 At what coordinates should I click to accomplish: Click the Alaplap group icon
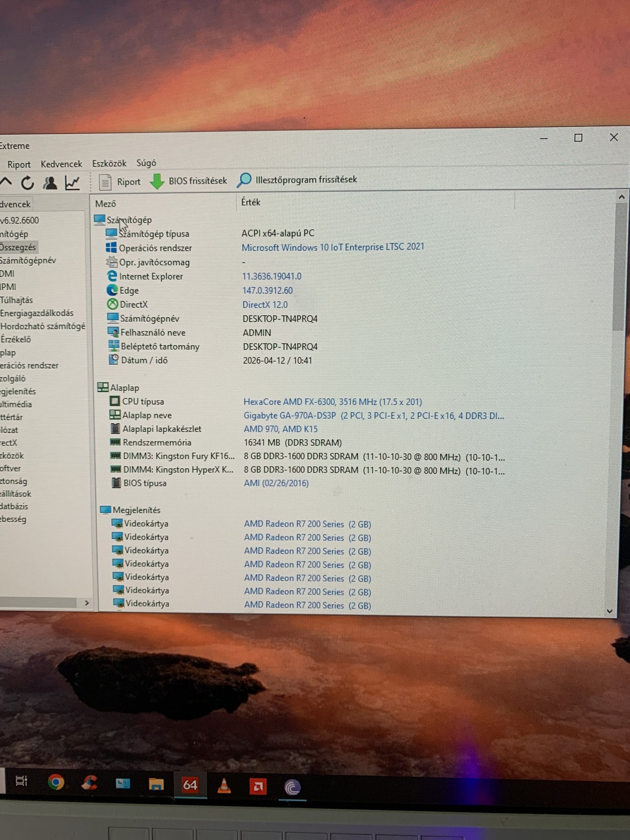103,387
